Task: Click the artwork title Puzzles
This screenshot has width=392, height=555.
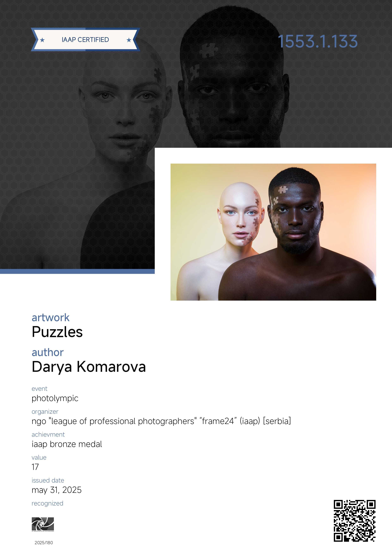Action: (57, 332)
